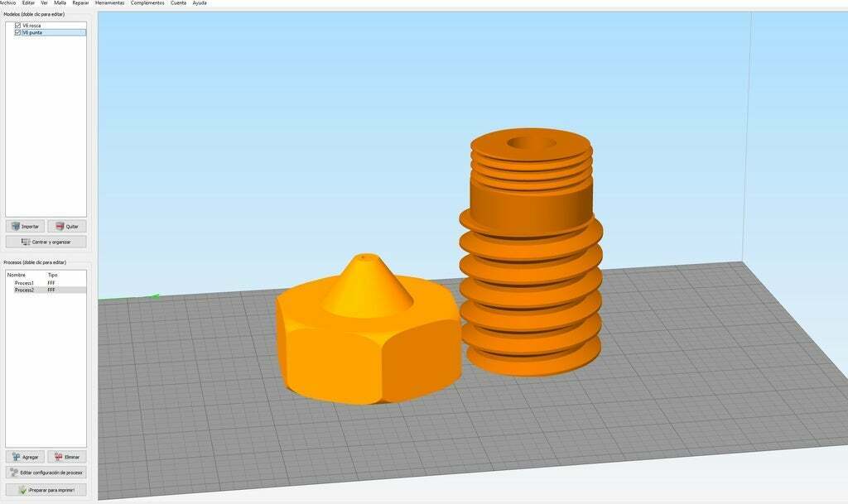Click Centrar y organizar button

coord(46,242)
